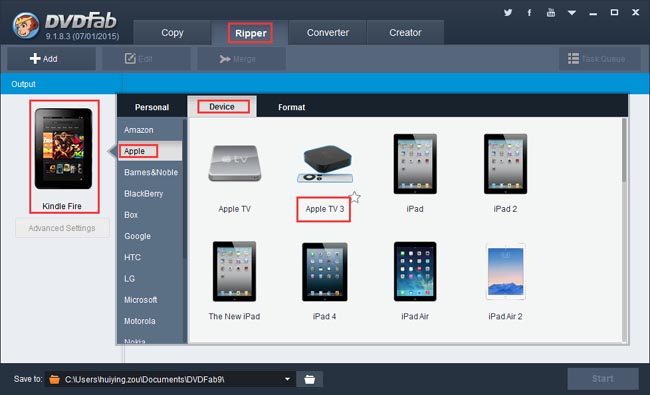Open DVDFab YouTube channel icon

[x=551, y=12]
